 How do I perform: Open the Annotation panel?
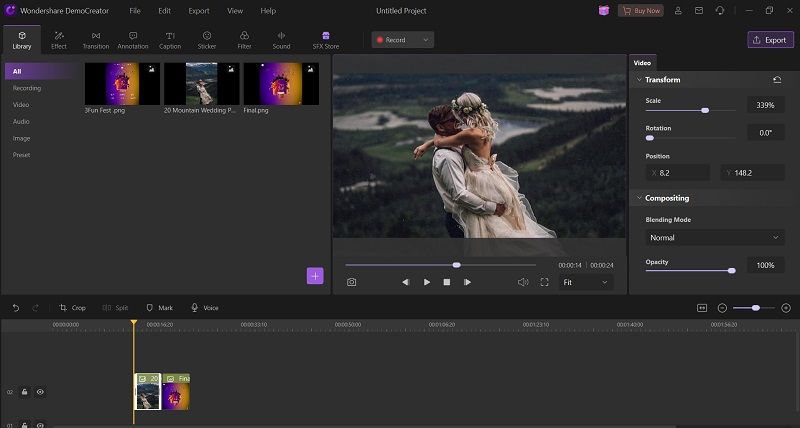(133, 40)
